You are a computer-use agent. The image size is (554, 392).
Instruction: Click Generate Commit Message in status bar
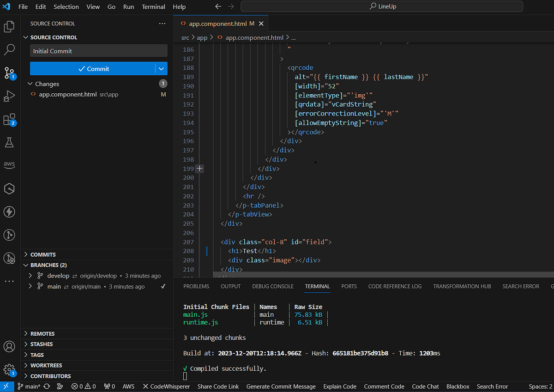coord(281,386)
